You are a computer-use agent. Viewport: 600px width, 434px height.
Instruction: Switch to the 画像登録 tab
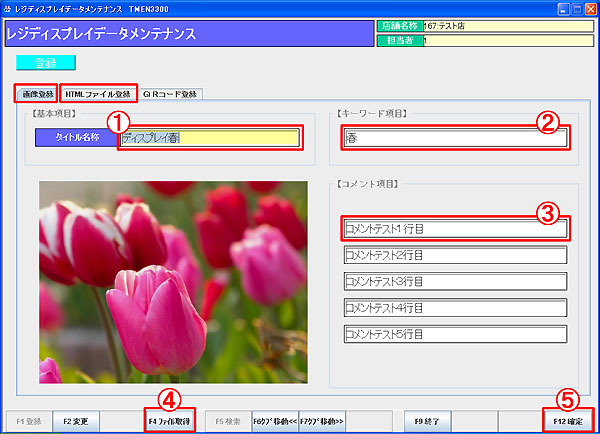(x=37, y=94)
